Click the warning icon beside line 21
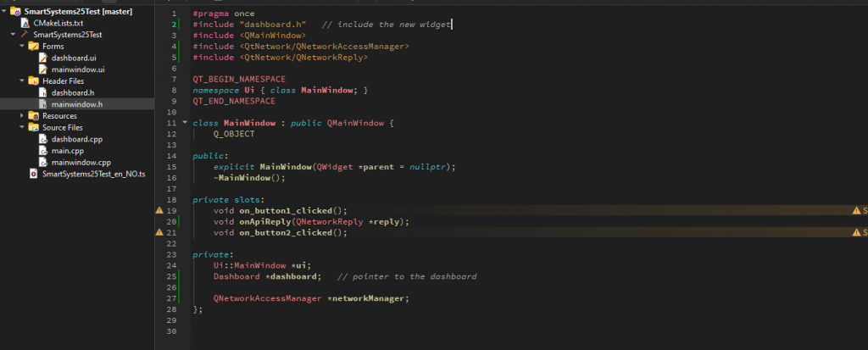Image resolution: width=868 pixels, height=350 pixels. [159, 232]
